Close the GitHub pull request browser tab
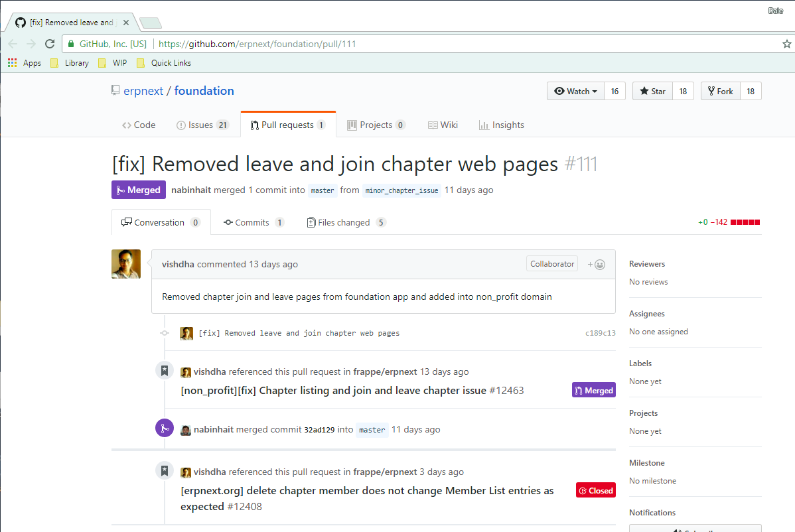 point(125,23)
